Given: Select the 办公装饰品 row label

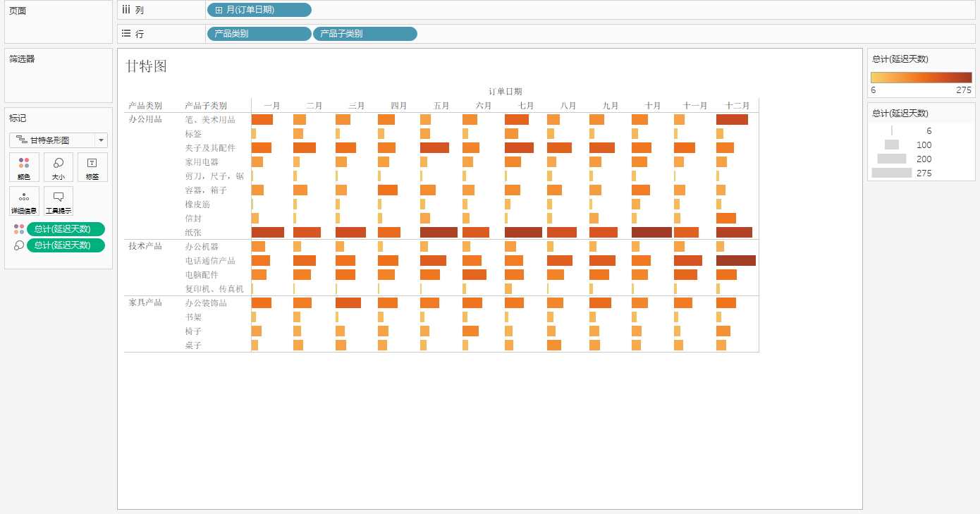Looking at the screenshot, I should (x=206, y=303).
